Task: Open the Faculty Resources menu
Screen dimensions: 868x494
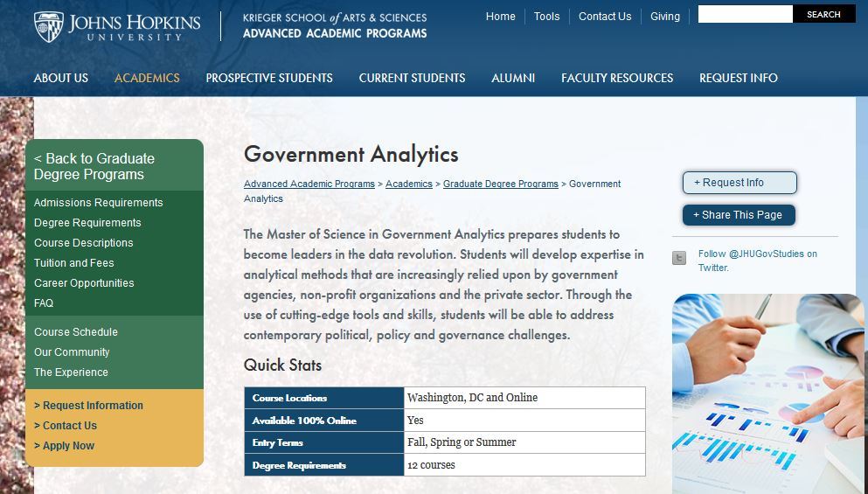Action: (617, 78)
